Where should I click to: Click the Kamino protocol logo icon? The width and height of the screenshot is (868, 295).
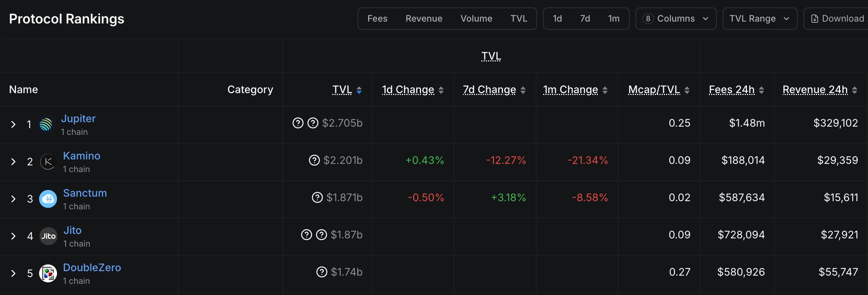(x=48, y=162)
